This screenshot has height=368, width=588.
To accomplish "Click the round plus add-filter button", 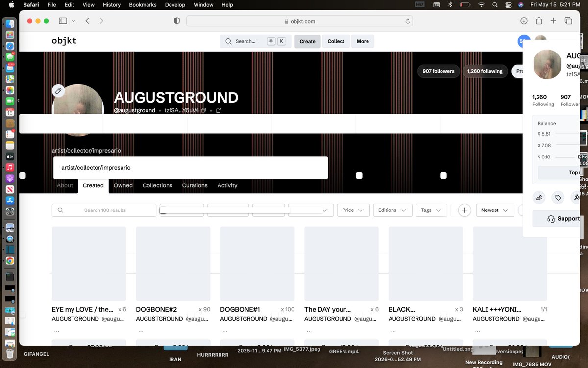I will pos(465,210).
